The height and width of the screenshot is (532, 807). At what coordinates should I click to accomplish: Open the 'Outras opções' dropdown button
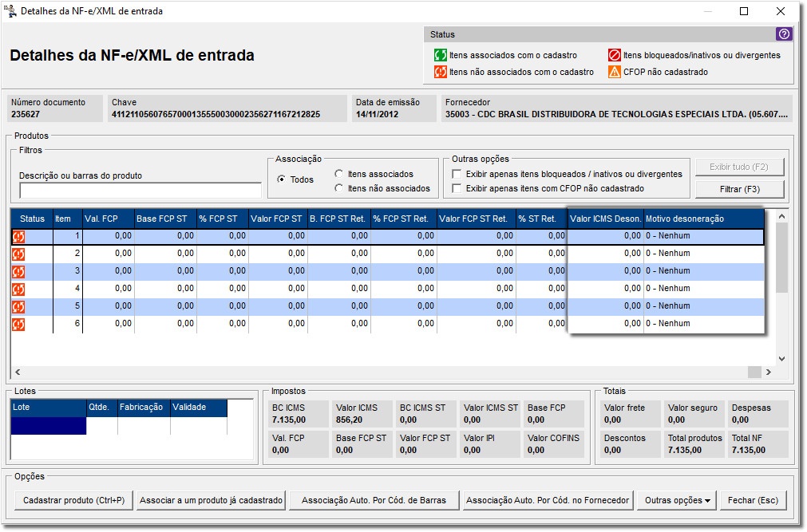click(677, 500)
